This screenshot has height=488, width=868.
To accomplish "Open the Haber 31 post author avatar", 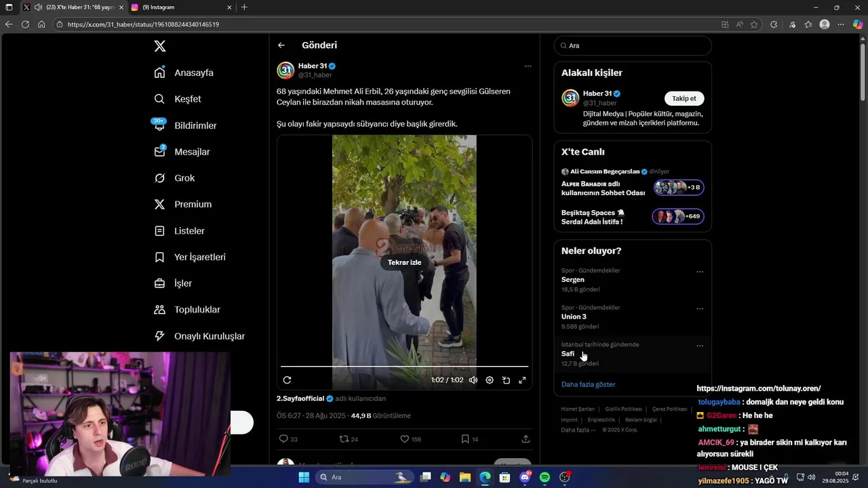I will click(285, 70).
